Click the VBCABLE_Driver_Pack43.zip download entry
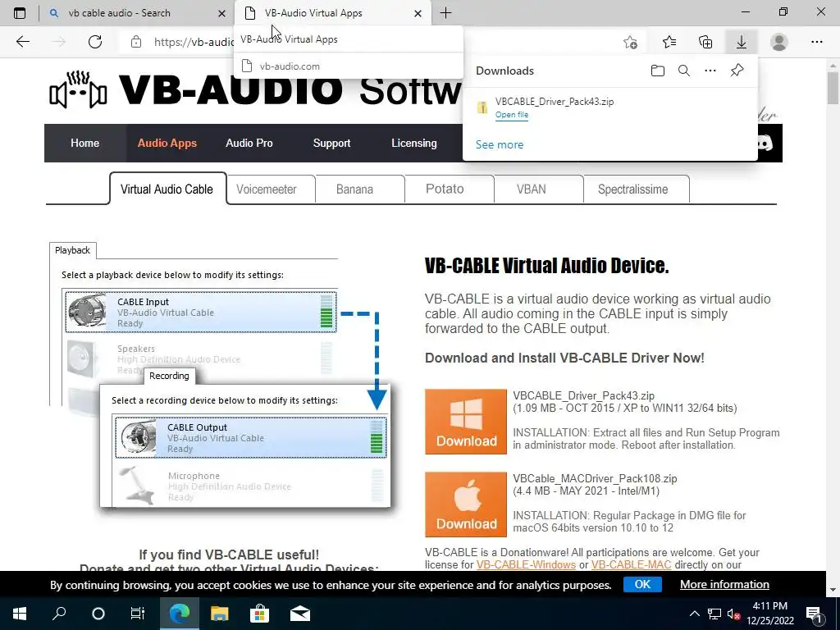This screenshot has width=840, height=630. click(609, 107)
